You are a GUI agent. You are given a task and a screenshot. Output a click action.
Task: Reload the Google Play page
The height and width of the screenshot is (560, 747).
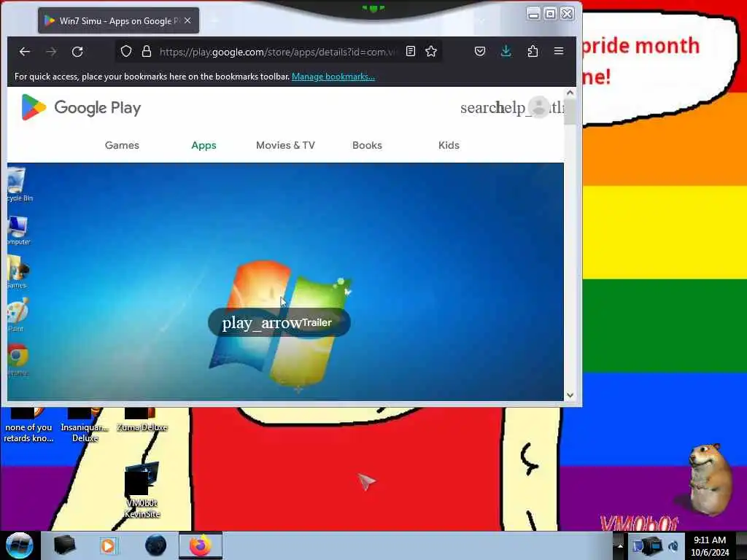click(x=77, y=52)
